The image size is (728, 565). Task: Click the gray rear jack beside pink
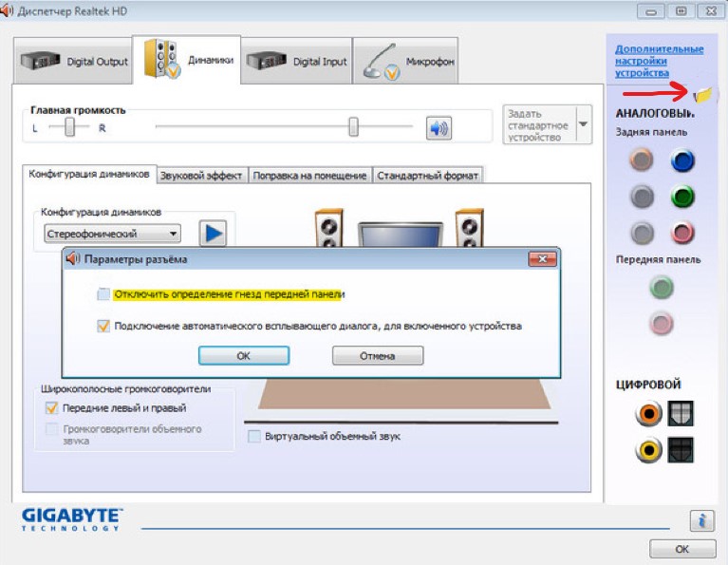pos(643,233)
